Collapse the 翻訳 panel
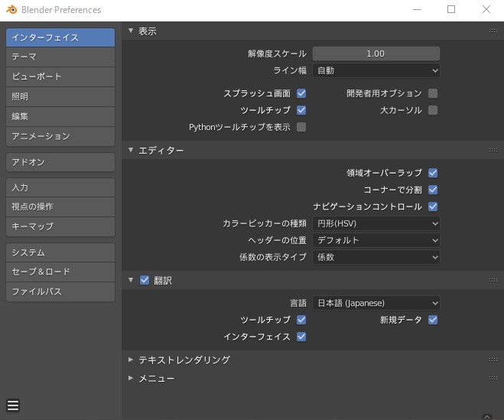The height and width of the screenshot is (420, 504). [131, 280]
